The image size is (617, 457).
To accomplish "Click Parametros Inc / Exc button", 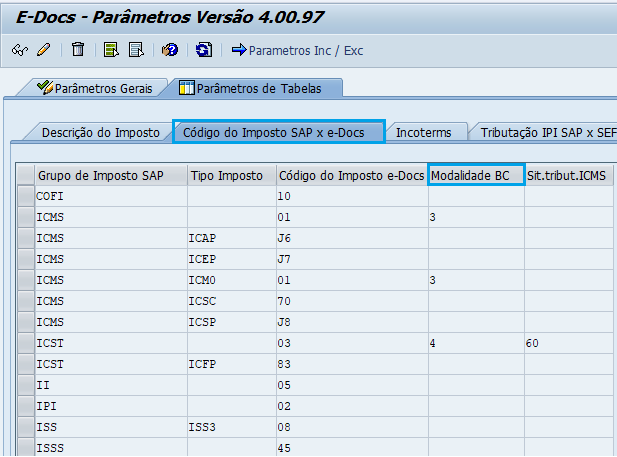I will point(297,50).
